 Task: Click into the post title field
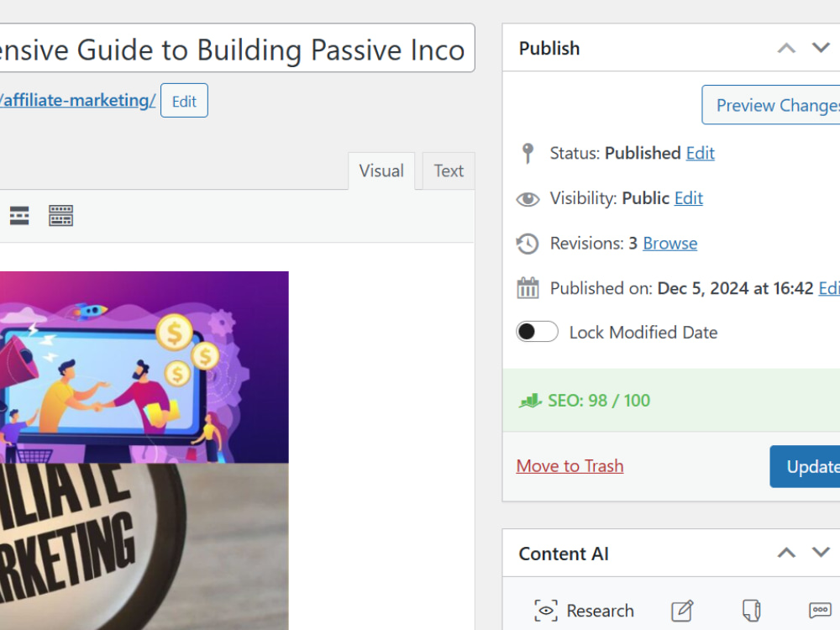[x=237, y=48]
